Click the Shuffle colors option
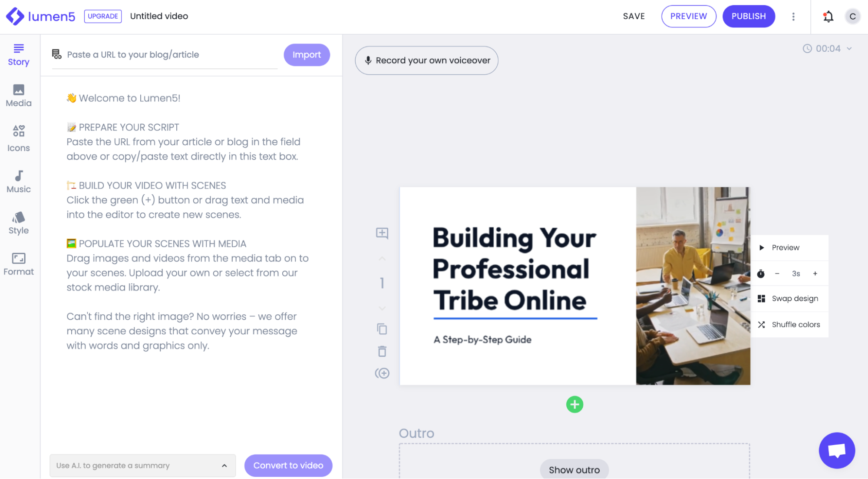 (795, 324)
